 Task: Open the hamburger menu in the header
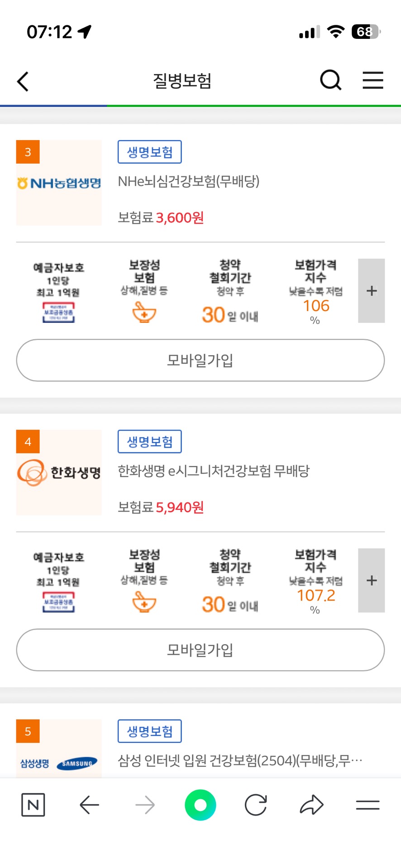pyautogui.click(x=373, y=80)
